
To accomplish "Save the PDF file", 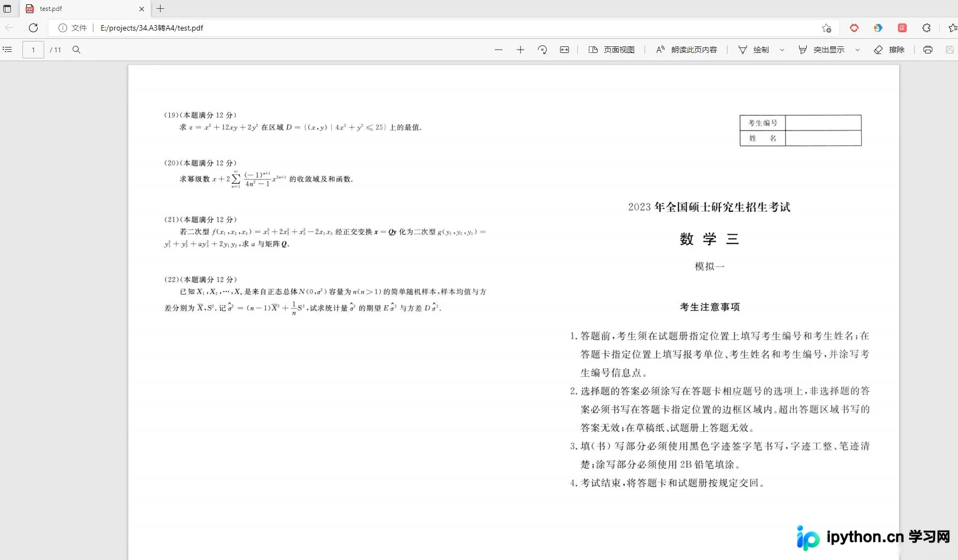I will click(x=950, y=50).
